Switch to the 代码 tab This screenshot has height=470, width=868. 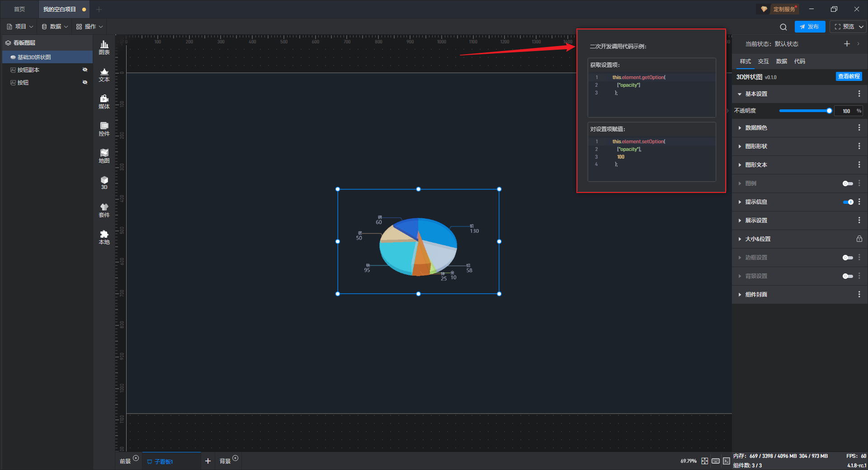coord(799,61)
